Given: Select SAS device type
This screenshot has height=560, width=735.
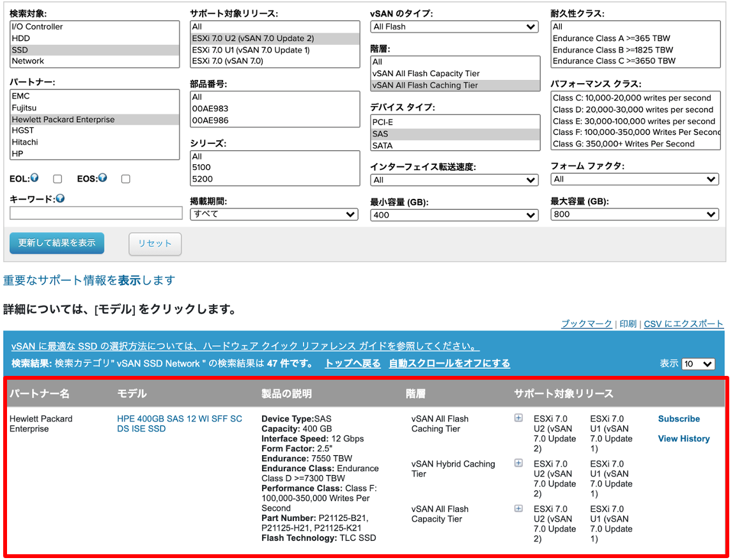Looking at the screenshot, I should tap(455, 134).
